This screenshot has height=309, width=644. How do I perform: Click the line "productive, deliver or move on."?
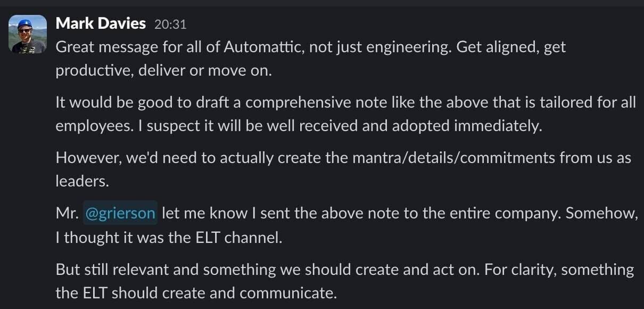pyautogui.click(x=164, y=70)
